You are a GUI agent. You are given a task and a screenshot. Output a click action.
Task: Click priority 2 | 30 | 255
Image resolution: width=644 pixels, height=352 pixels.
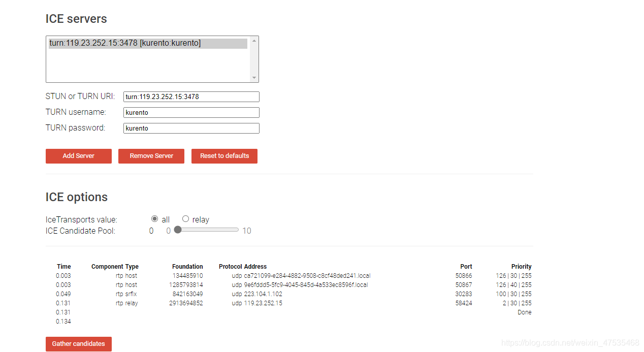coord(517,303)
